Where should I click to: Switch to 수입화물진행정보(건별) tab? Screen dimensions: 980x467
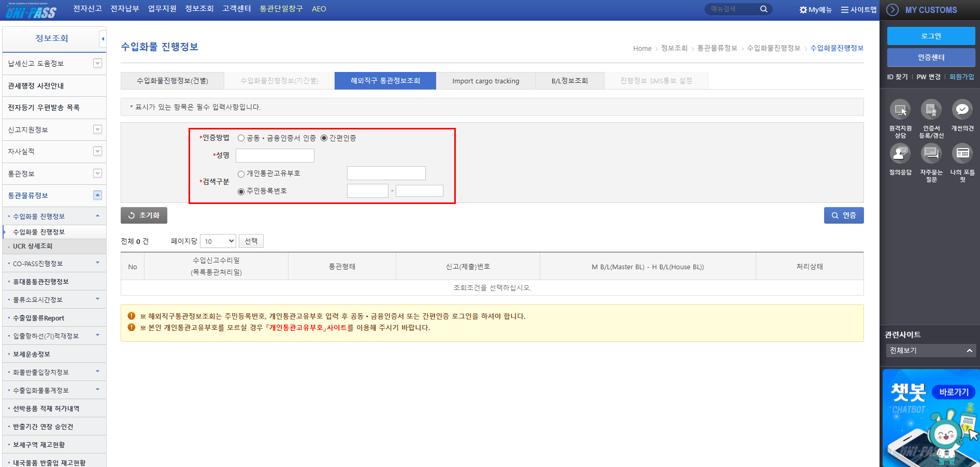(x=172, y=81)
